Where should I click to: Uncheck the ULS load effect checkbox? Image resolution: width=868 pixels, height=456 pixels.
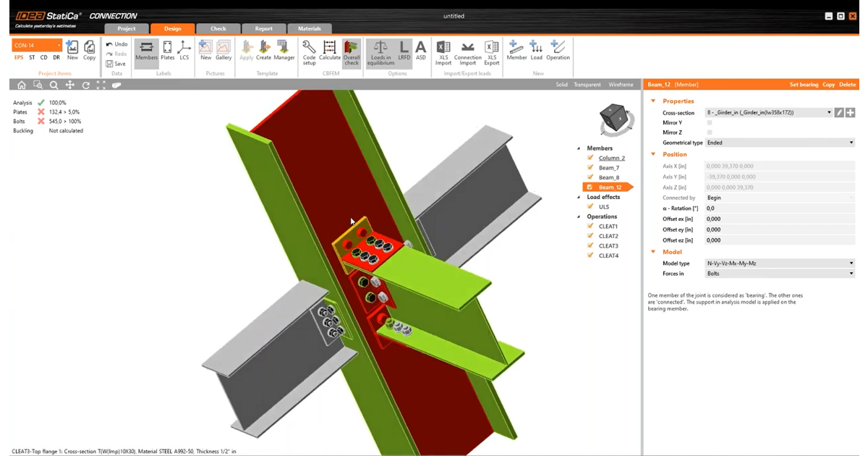tap(591, 207)
